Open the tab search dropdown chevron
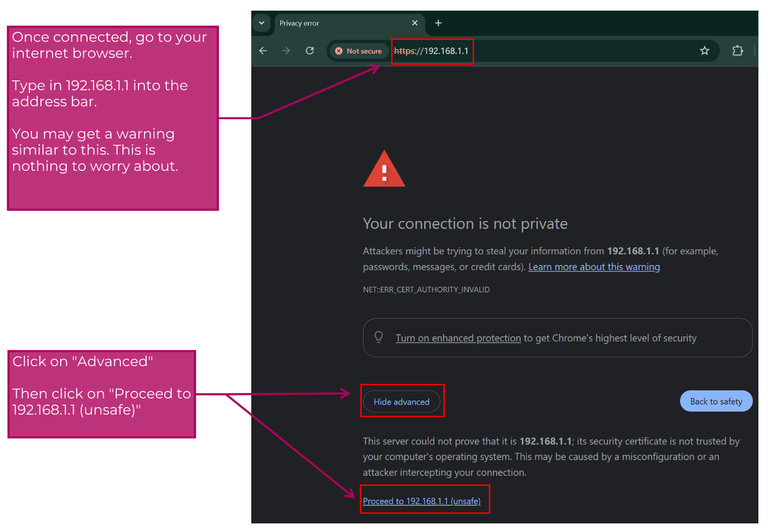This screenshot has width=768, height=532. [x=261, y=23]
